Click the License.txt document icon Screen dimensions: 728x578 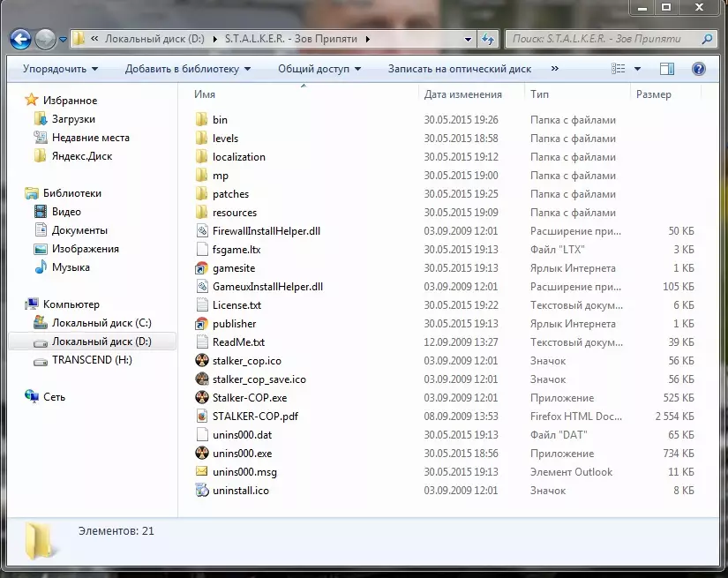(x=202, y=305)
